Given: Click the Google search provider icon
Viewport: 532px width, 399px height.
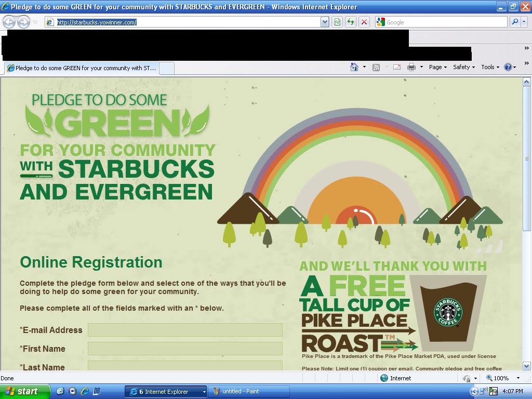Looking at the screenshot, I should [381, 22].
